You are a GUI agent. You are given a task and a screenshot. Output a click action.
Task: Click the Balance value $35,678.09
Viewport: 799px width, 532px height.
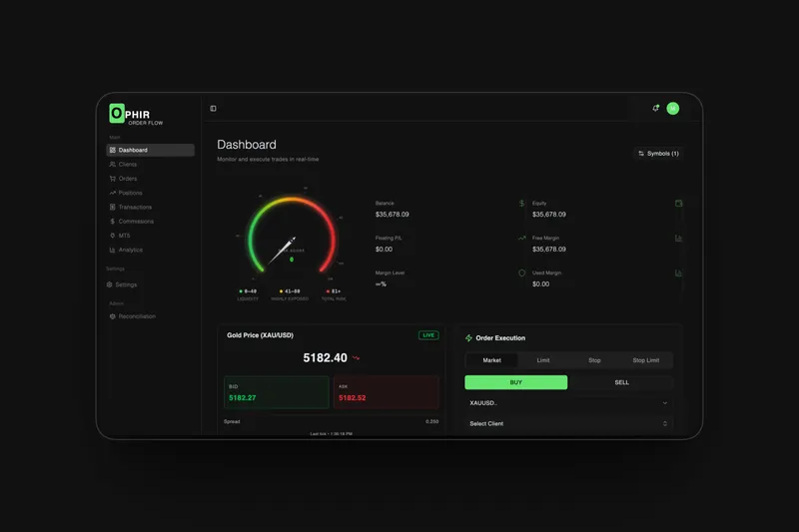click(392, 215)
